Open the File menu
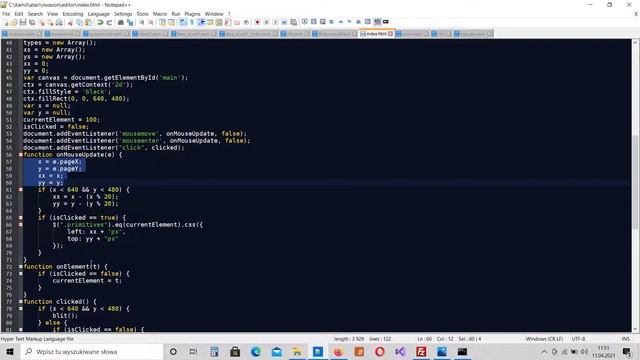This screenshot has width=640, height=360. [6, 14]
